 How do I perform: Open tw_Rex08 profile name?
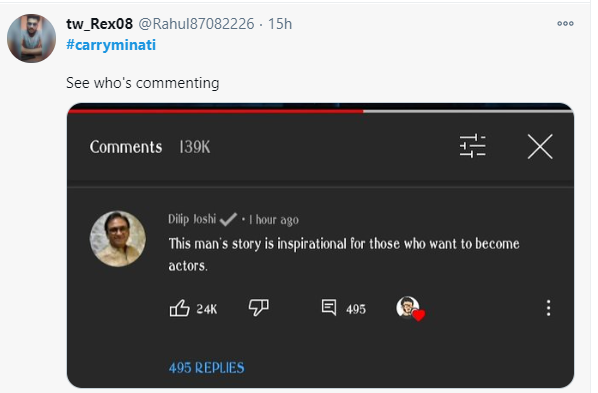tap(100, 24)
